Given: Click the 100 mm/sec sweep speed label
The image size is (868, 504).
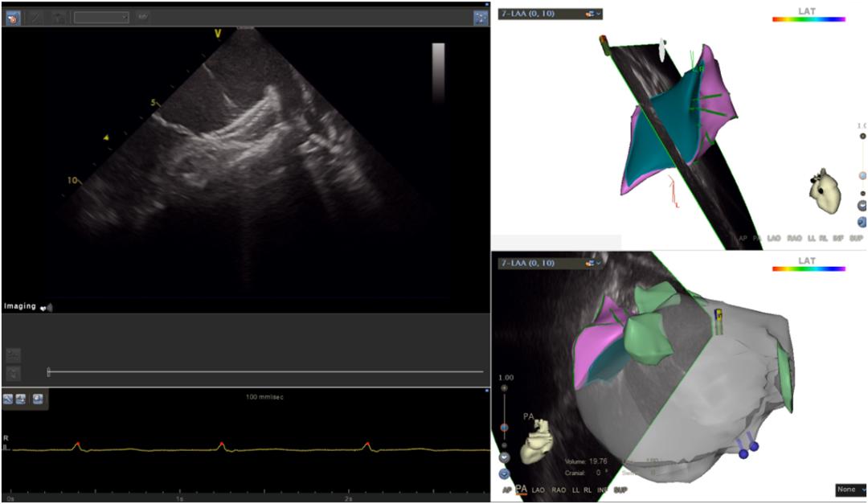Looking at the screenshot, I should [264, 397].
